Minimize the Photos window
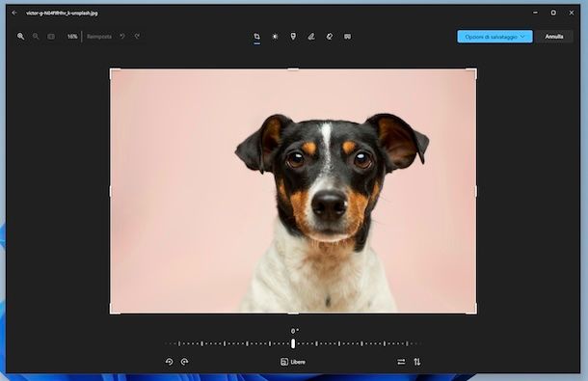 [536, 13]
